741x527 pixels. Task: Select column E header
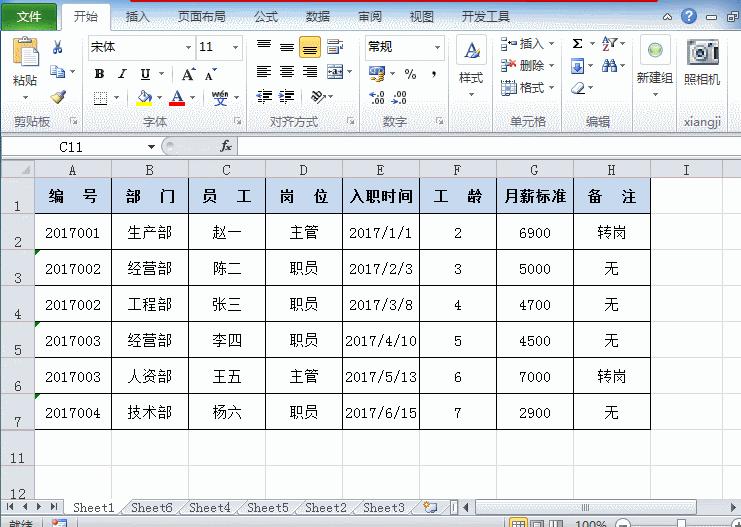380,170
